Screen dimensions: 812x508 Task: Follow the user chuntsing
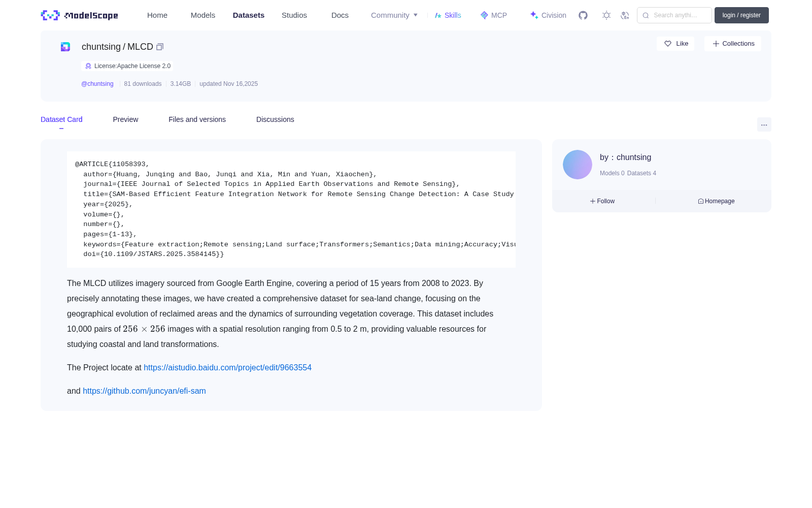click(x=602, y=201)
